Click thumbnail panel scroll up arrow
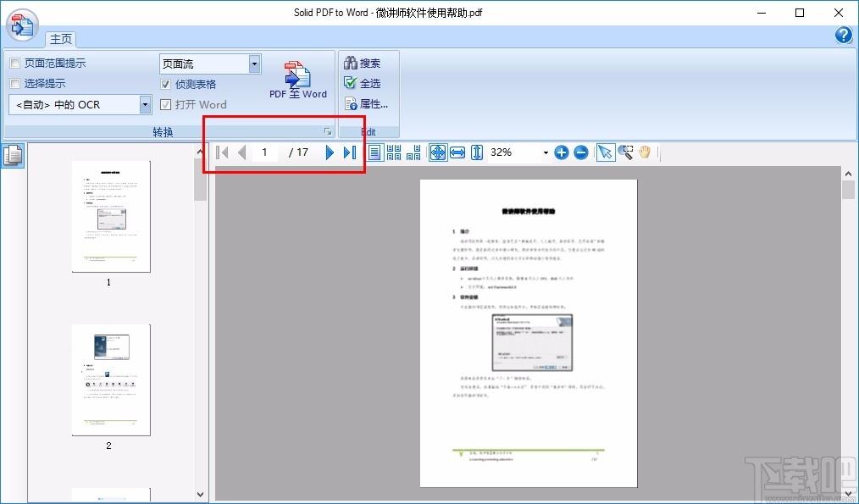The width and height of the screenshot is (859, 504). (200, 152)
